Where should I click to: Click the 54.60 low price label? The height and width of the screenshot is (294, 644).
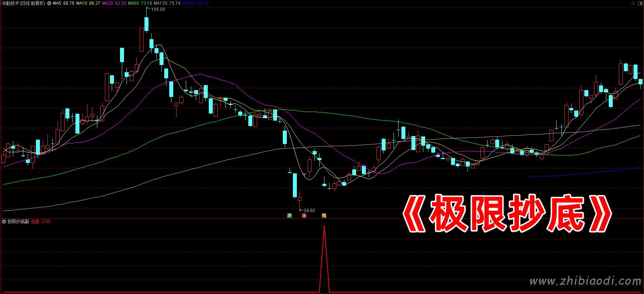click(x=309, y=211)
